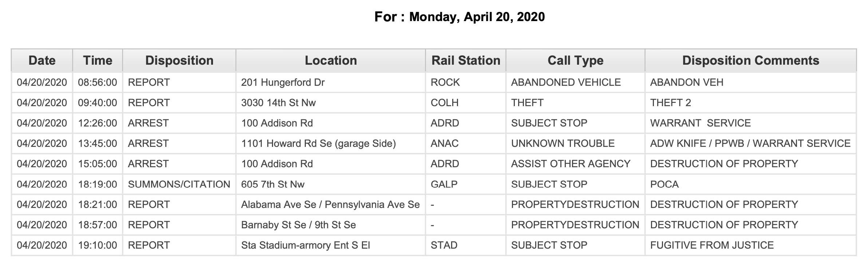Select Alabama Ave Se / Pennsylvania Ave Se cell
The height and width of the screenshot is (269, 868).
(331, 204)
